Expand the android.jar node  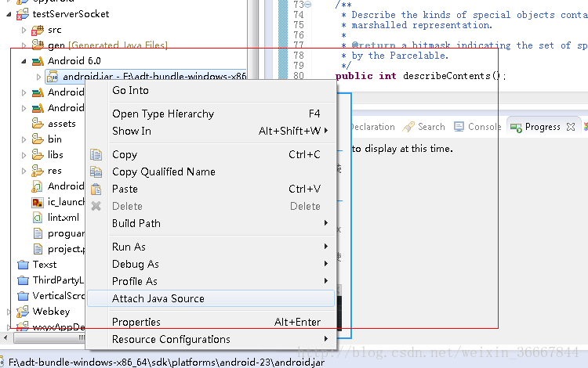(x=38, y=77)
